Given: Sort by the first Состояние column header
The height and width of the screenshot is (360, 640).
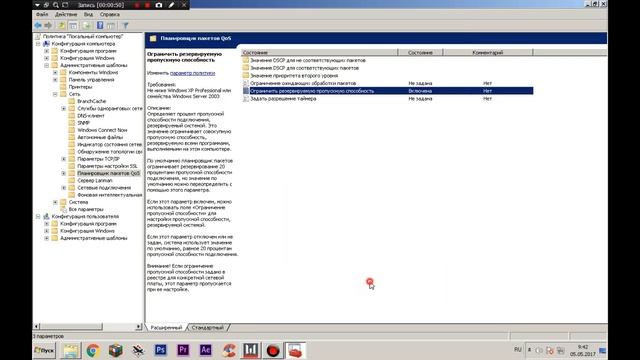Looking at the screenshot, I should pos(319,53).
